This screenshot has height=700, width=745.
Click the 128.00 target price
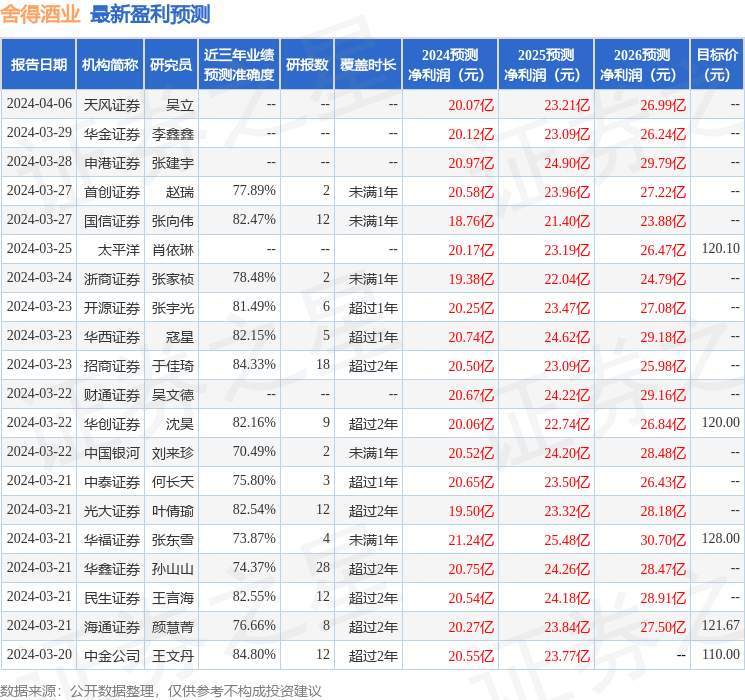pyautogui.click(x=721, y=538)
